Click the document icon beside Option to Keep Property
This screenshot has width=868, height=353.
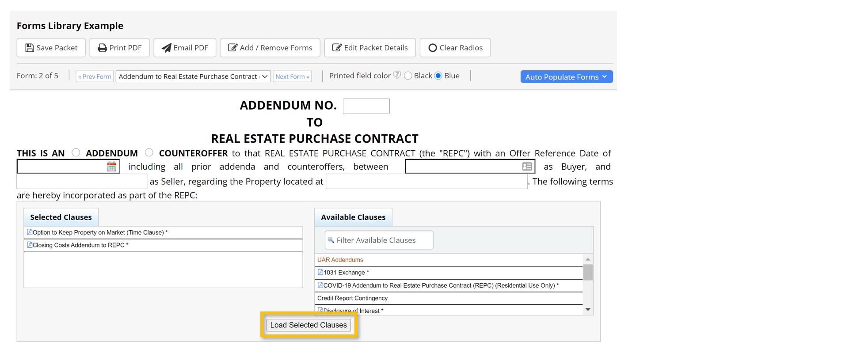pos(30,232)
